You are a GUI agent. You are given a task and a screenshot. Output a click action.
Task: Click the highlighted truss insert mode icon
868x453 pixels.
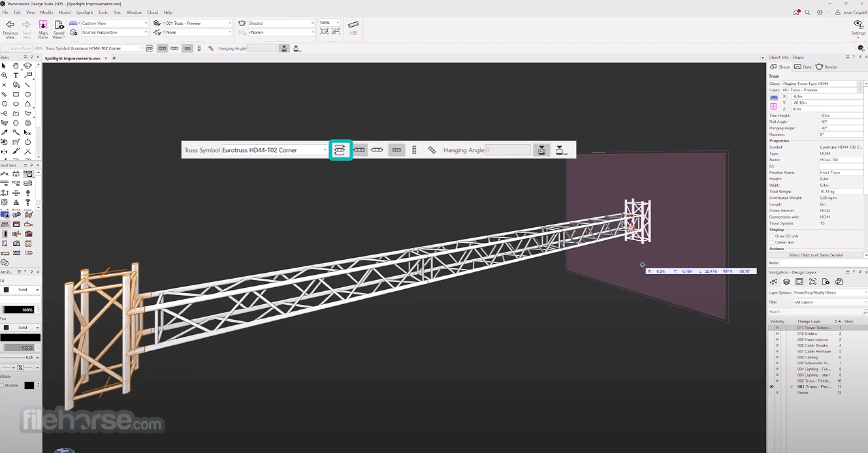pyautogui.click(x=340, y=150)
